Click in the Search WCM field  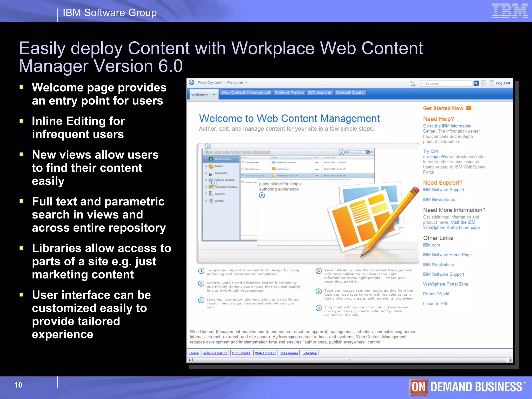pos(356,152)
